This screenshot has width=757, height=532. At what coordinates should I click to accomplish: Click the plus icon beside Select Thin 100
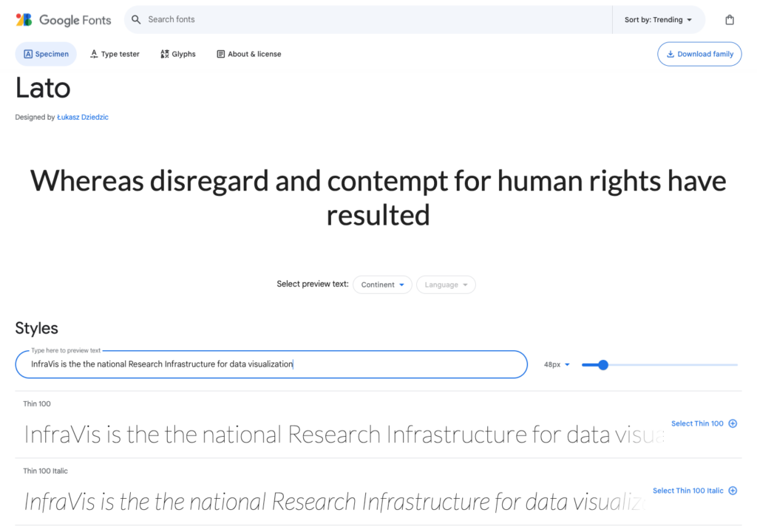coord(733,423)
